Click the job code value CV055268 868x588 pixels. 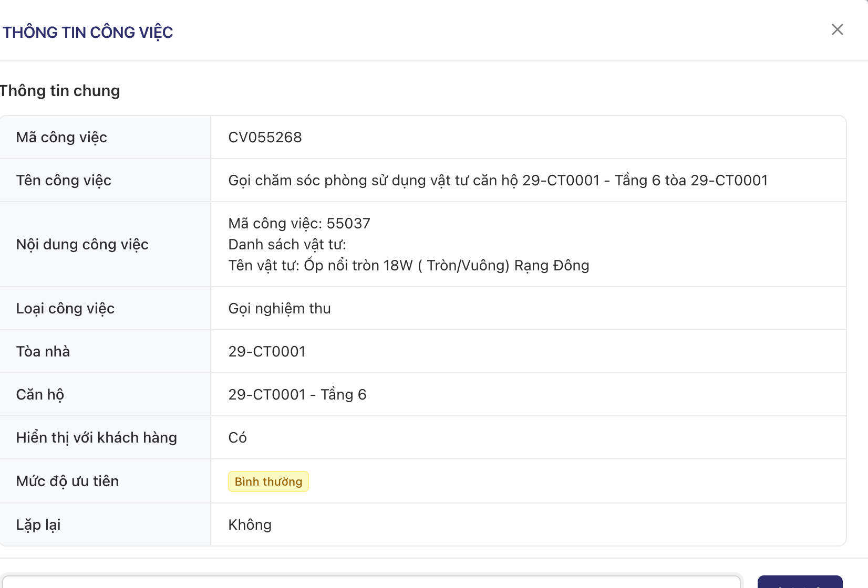click(265, 138)
